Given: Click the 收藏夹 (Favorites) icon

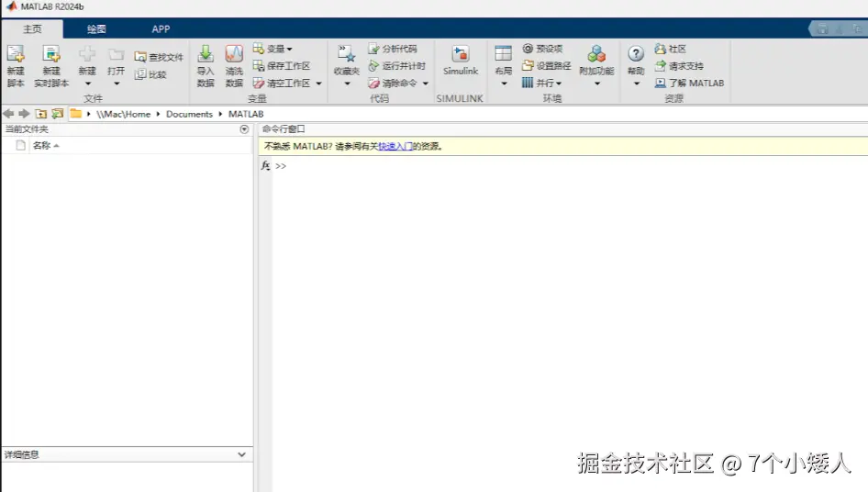Looking at the screenshot, I should (347, 54).
